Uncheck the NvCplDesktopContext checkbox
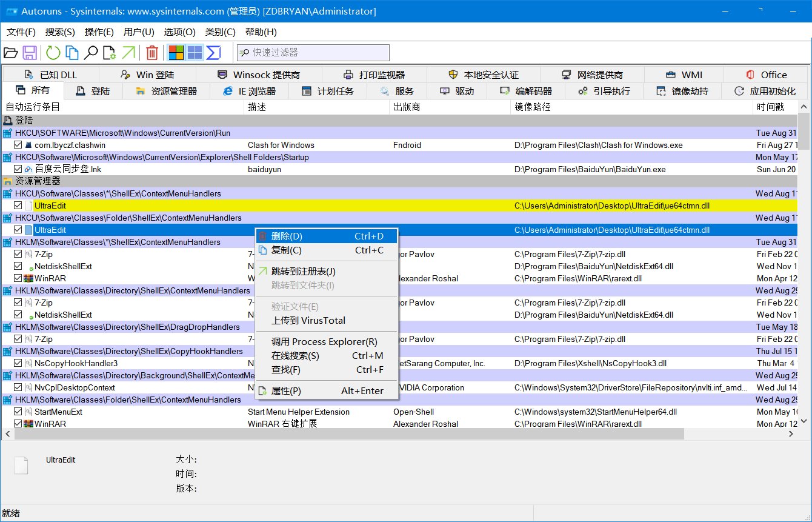This screenshot has height=522, width=812. [x=18, y=387]
